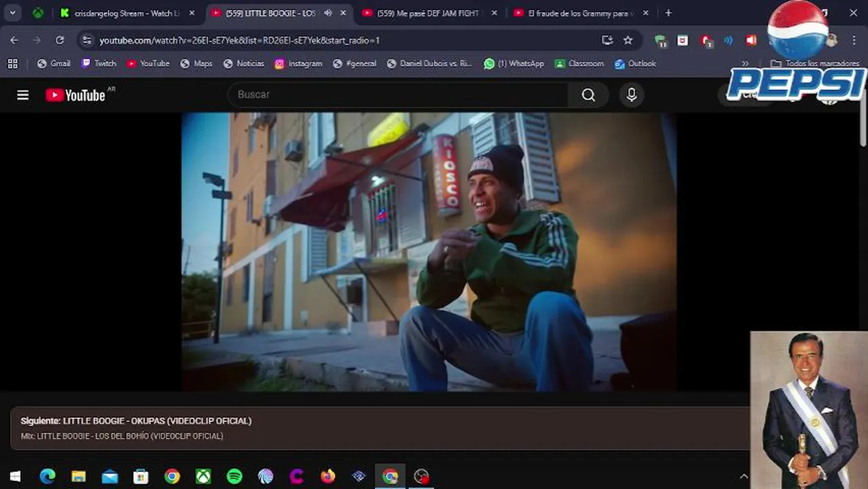Open the Gmail bookmark

pyautogui.click(x=54, y=63)
